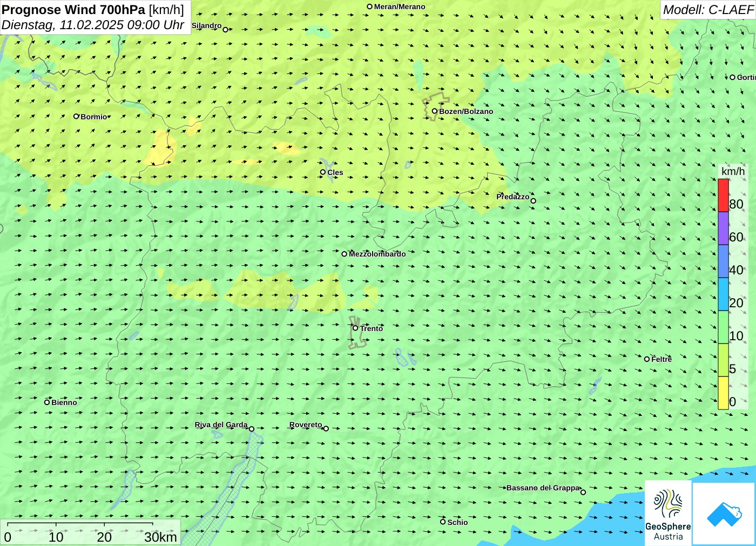Select the Predazzo location marker

click(534, 201)
